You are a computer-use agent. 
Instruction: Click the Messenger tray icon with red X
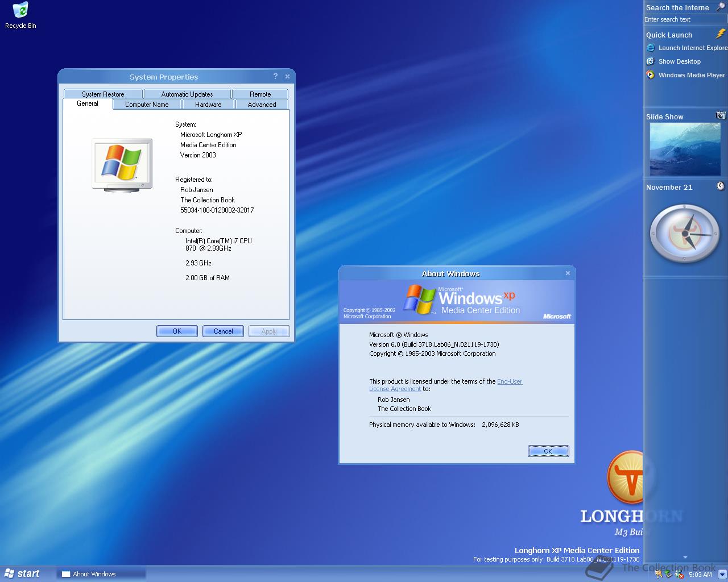pos(679,574)
